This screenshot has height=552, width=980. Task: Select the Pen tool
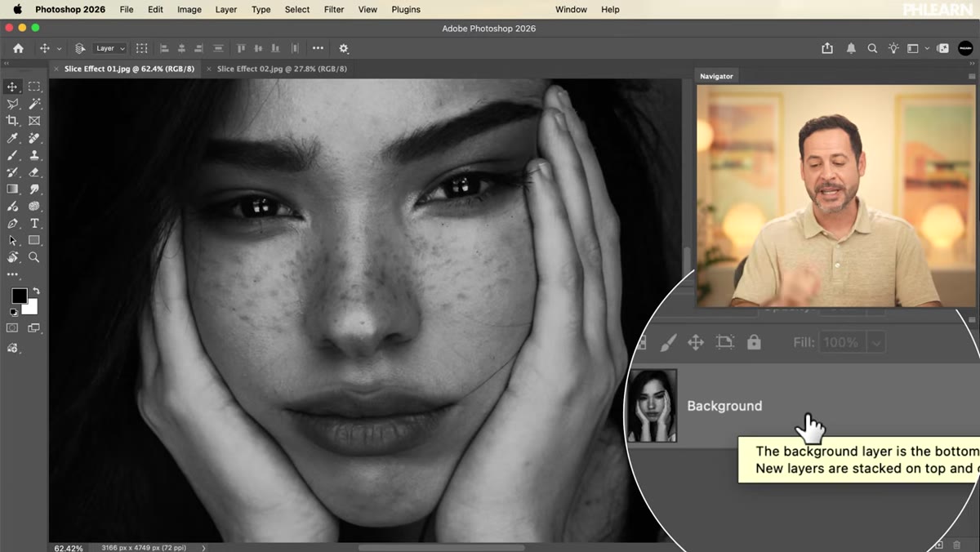point(12,223)
